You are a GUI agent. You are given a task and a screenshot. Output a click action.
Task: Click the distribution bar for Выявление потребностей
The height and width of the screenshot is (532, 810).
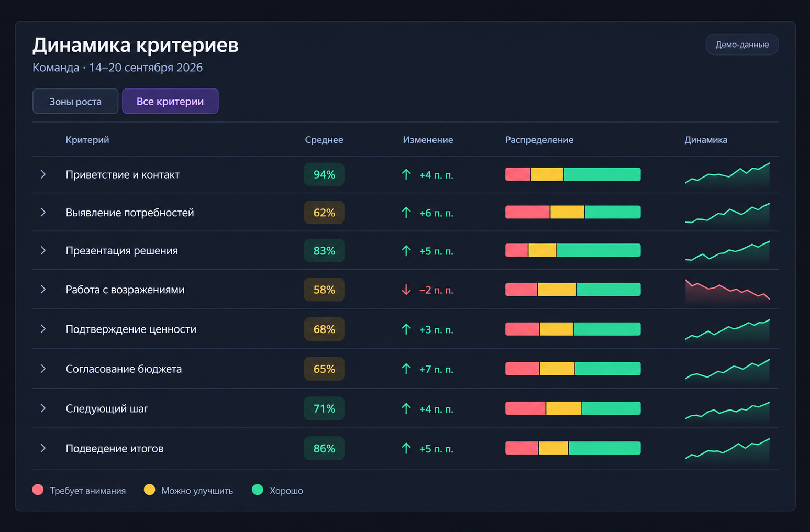tap(573, 212)
